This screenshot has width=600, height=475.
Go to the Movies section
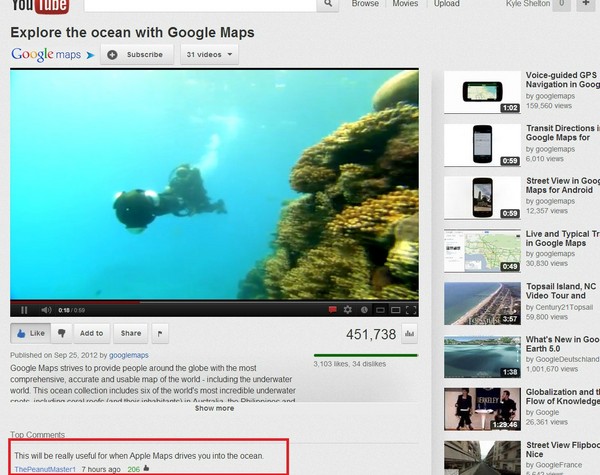[x=405, y=4]
